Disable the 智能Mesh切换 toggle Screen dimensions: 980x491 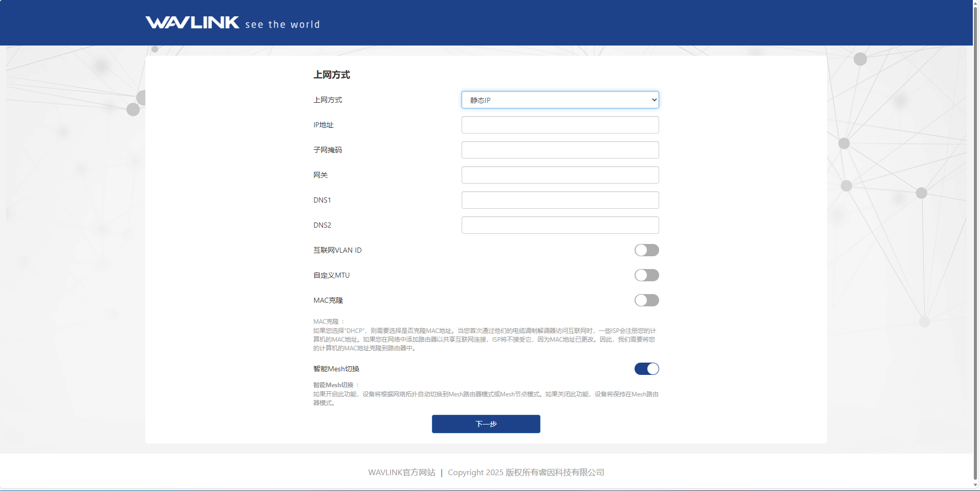(646, 369)
